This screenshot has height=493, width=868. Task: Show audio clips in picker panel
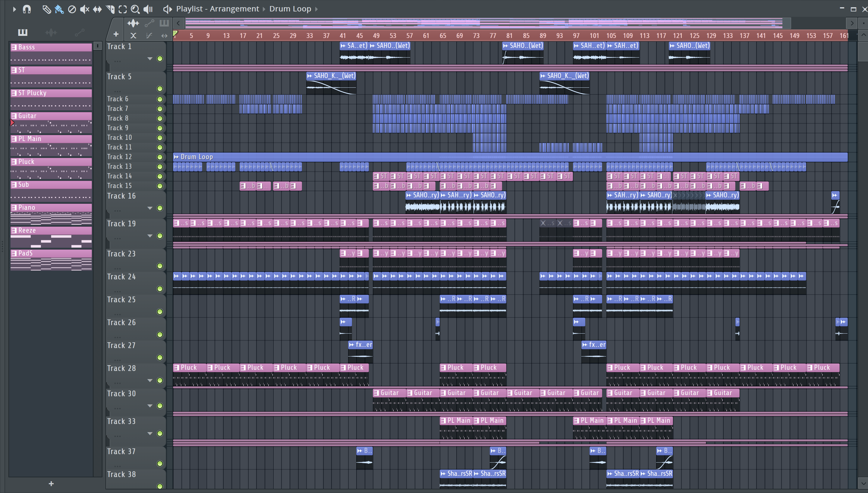pyautogui.click(x=51, y=32)
